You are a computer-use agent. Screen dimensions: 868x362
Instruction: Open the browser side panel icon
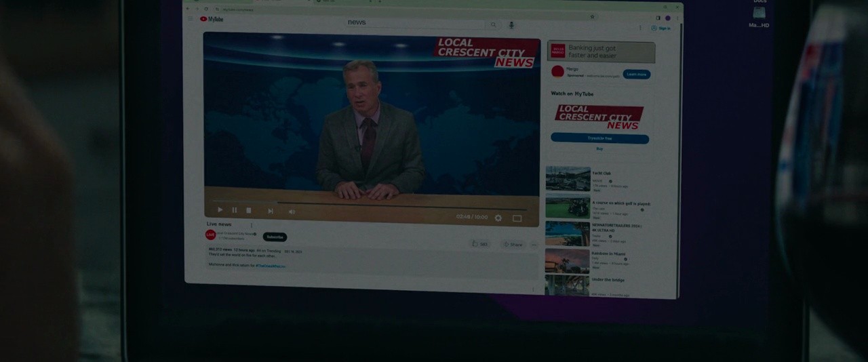(658, 18)
